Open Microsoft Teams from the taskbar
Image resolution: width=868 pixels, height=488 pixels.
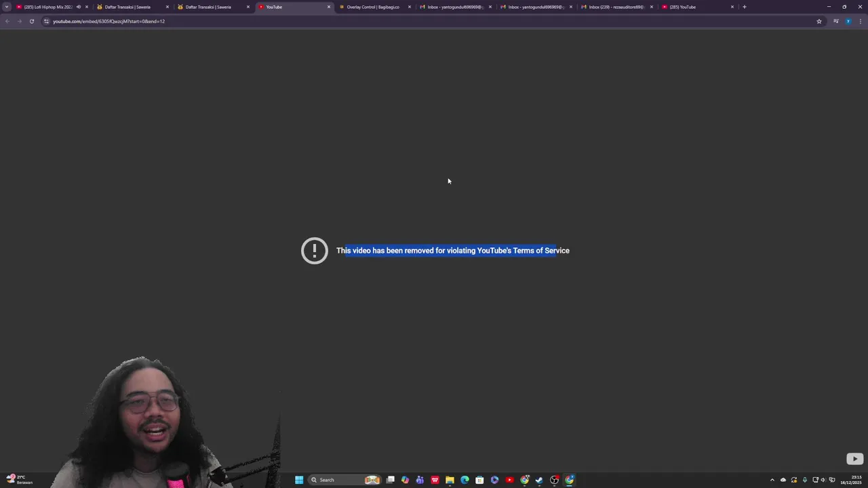(420, 480)
